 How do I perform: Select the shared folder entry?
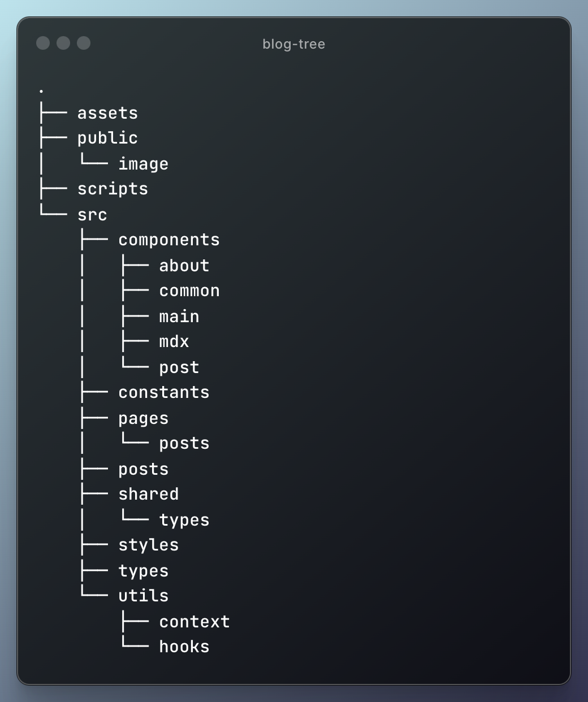click(148, 494)
